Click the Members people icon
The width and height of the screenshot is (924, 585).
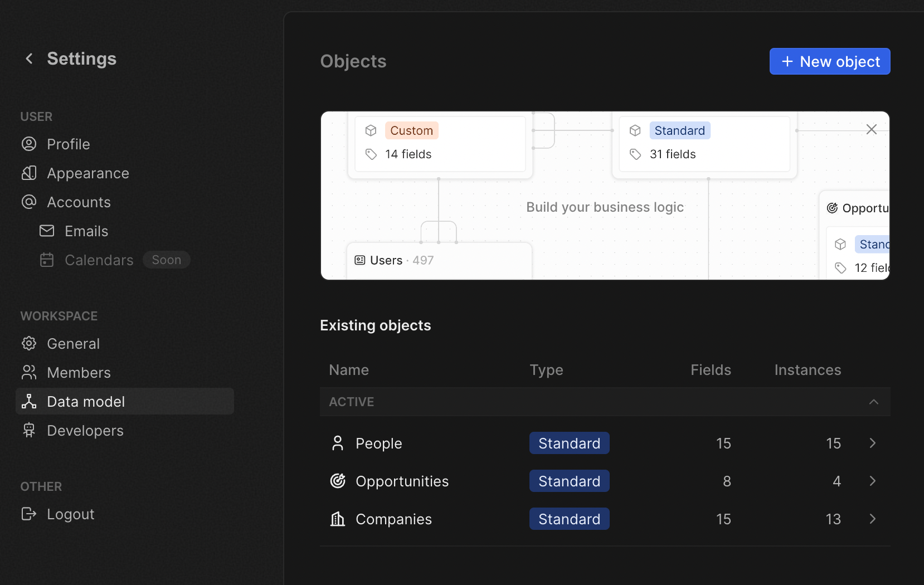[x=29, y=373]
